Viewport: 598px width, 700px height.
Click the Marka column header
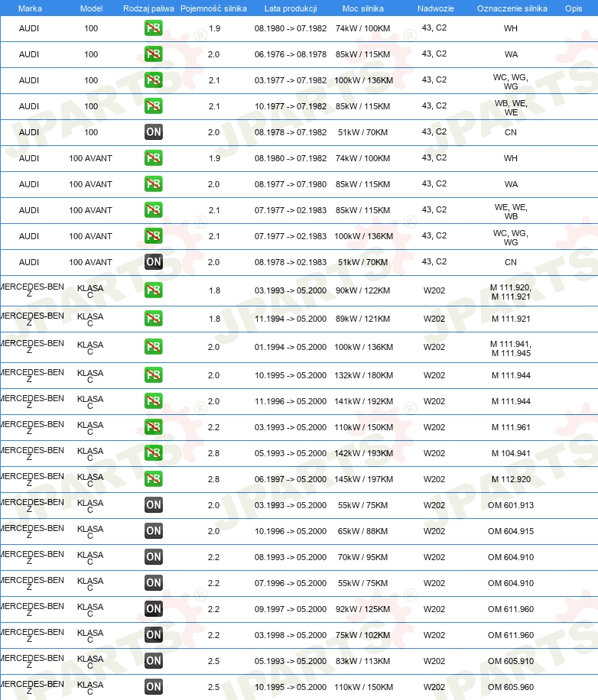(30, 8)
